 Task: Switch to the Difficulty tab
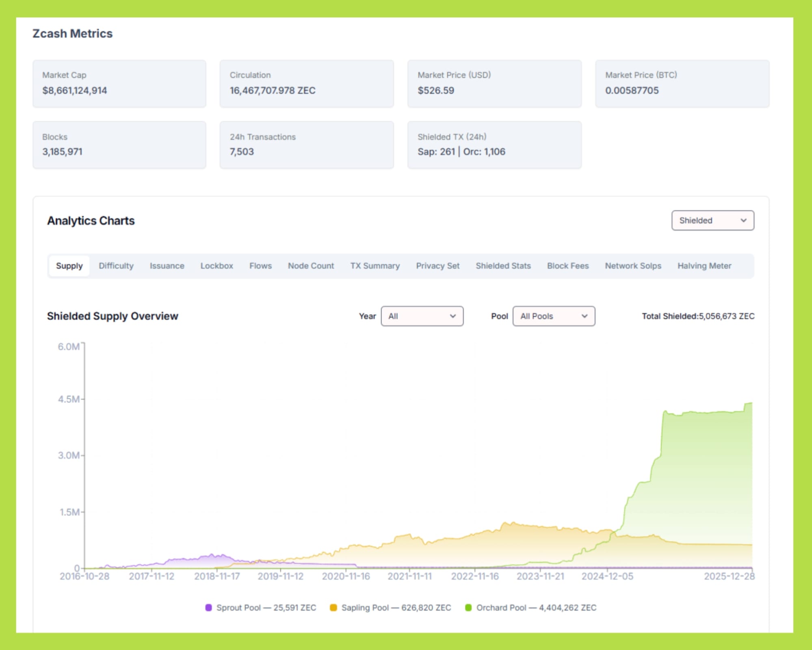(116, 266)
